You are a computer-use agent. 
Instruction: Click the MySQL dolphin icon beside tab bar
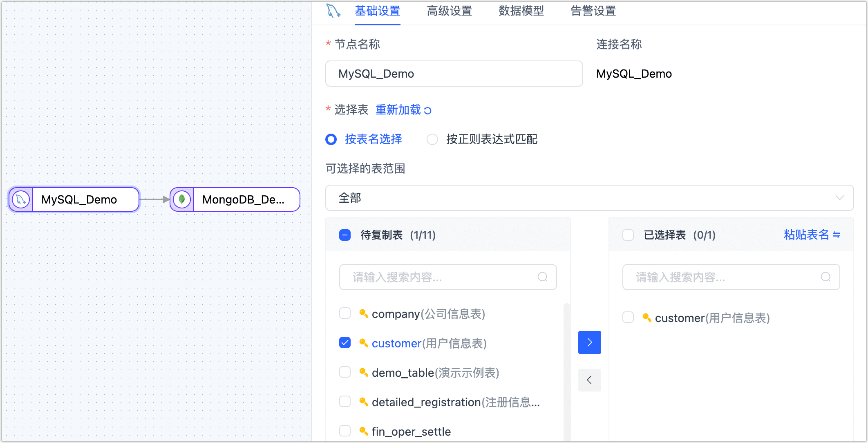click(332, 11)
